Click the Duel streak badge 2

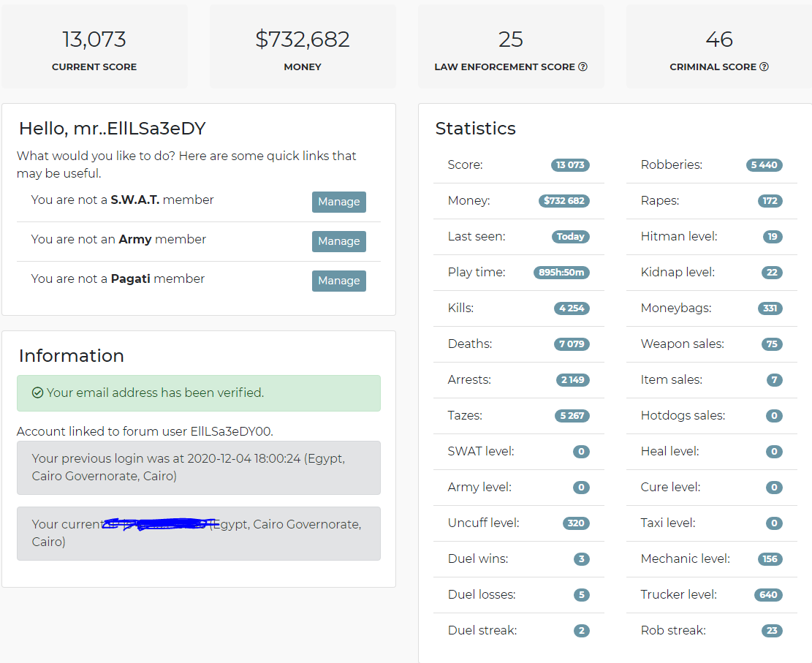tap(582, 630)
